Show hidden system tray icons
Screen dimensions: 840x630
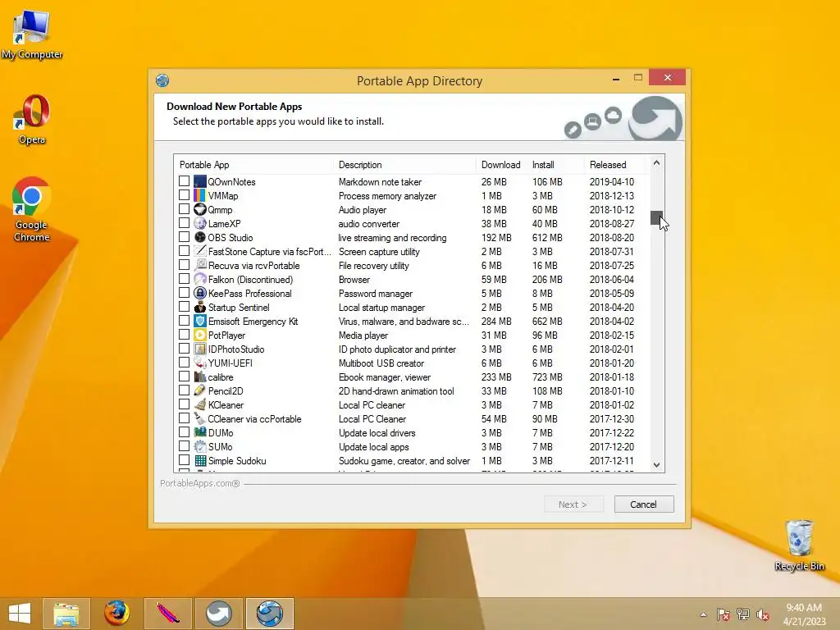point(703,614)
